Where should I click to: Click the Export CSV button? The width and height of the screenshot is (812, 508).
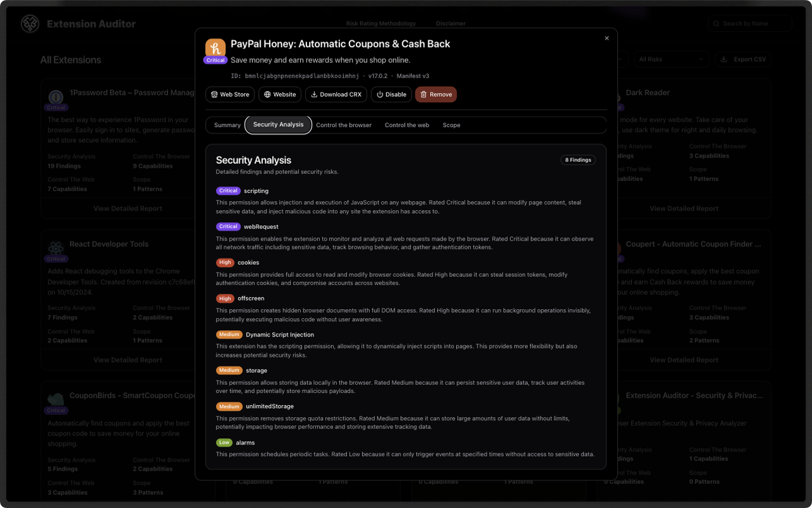pyautogui.click(x=744, y=59)
